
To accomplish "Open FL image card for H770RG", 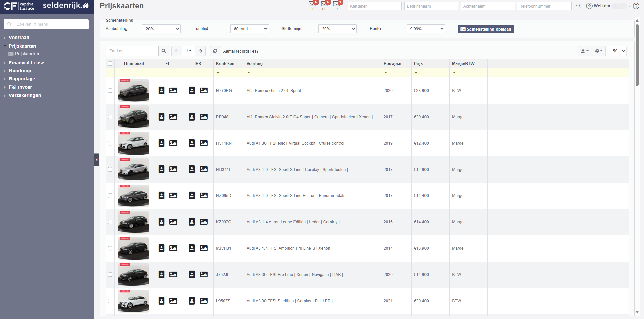I will tap(173, 90).
